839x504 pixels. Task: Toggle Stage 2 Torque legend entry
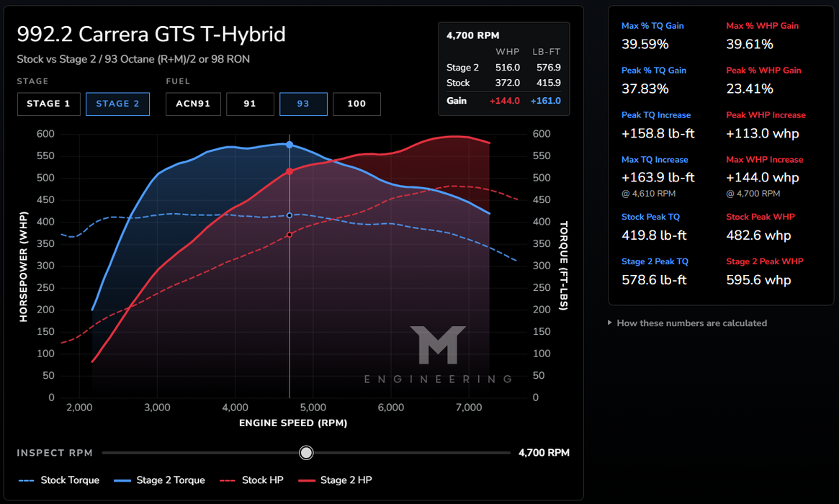(x=159, y=480)
